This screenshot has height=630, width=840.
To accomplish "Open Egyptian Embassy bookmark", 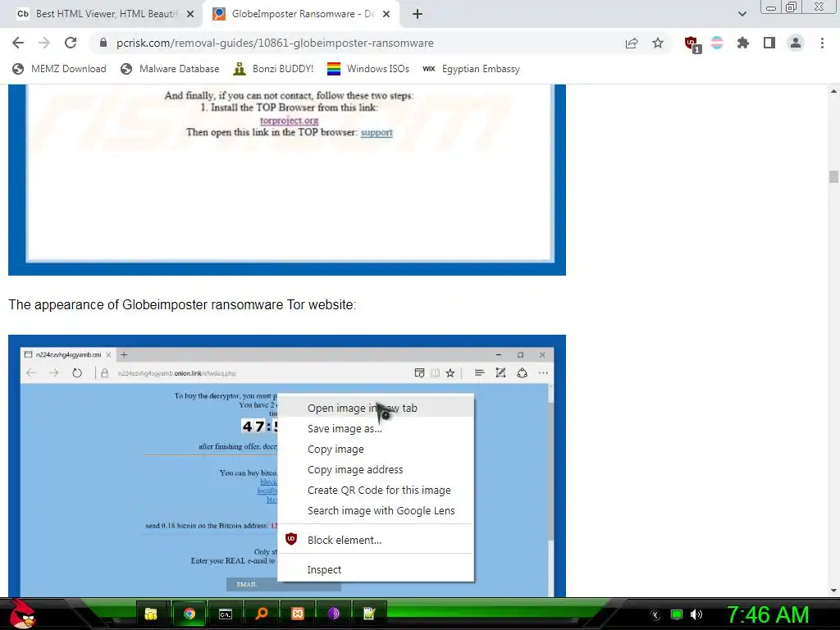I will (472, 69).
